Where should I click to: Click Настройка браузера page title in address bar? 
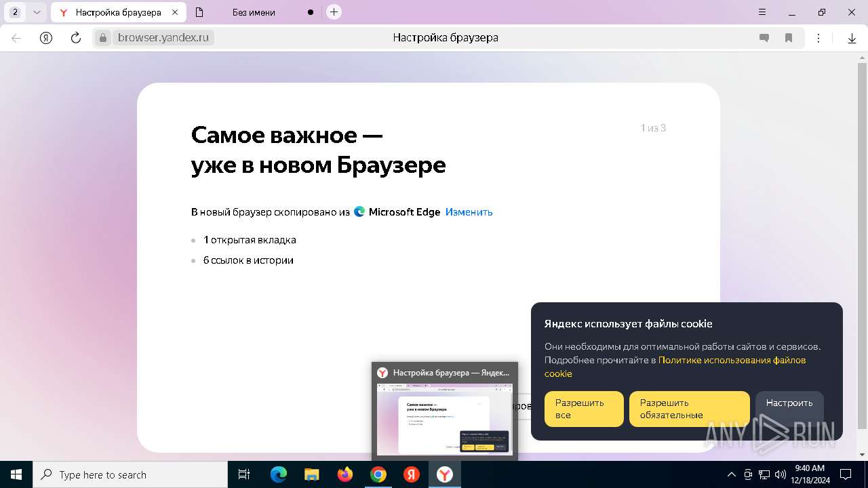click(x=446, y=38)
